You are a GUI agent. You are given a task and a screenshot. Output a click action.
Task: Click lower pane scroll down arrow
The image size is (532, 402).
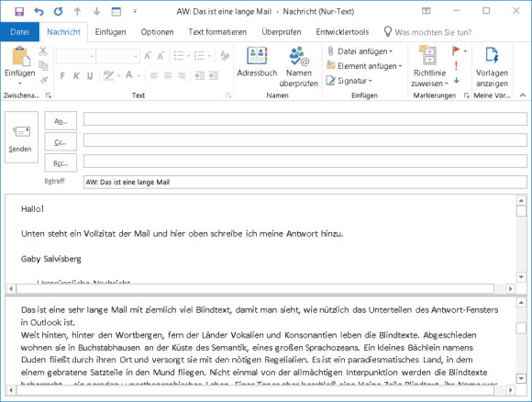[521, 378]
